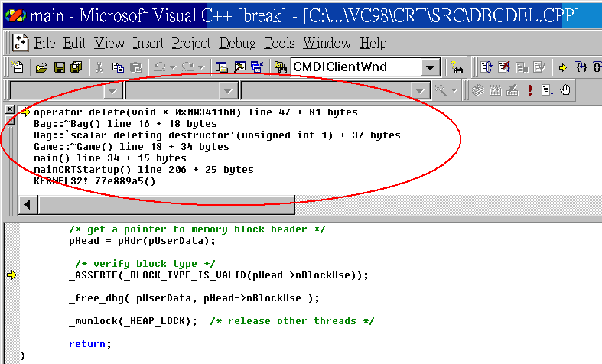
Task: Select 'mainCRTStartup() line 206' stack frame
Action: [x=144, y=170]
